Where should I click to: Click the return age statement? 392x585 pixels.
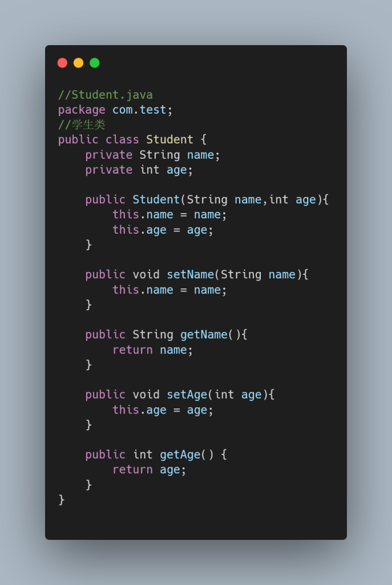pos(149,470)
